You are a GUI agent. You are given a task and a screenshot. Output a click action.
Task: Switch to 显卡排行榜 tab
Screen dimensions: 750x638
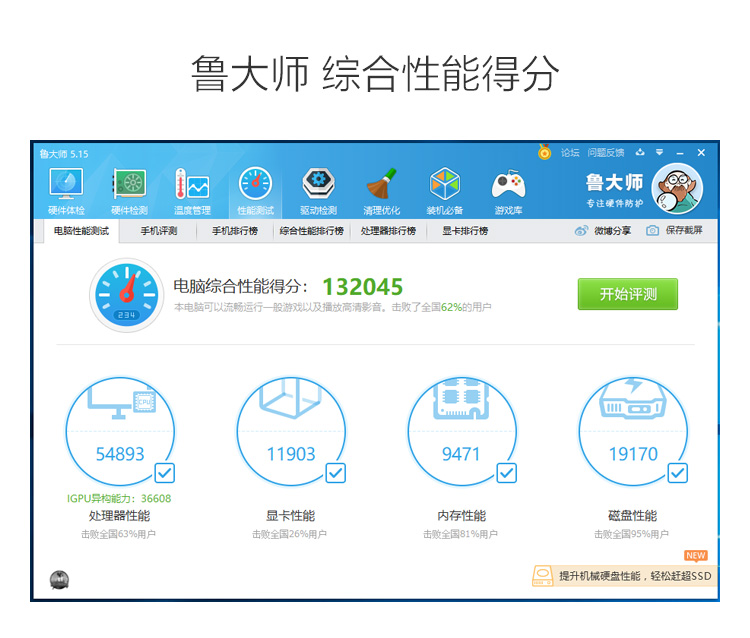(x=465, y=231)
